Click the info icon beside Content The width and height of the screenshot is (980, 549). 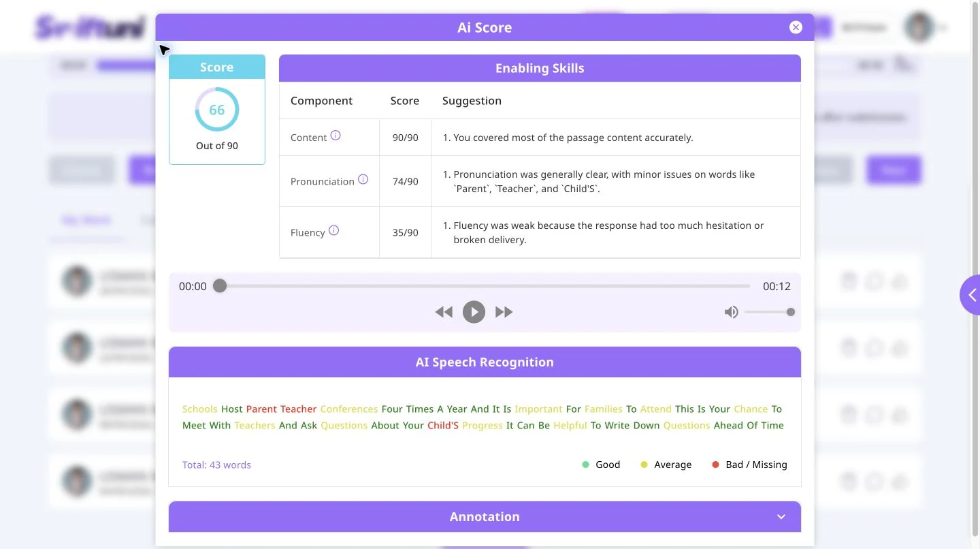pos(336,136)
